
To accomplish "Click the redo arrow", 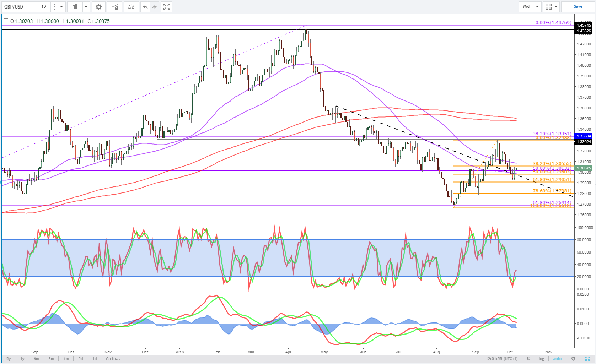I will 154,6.
